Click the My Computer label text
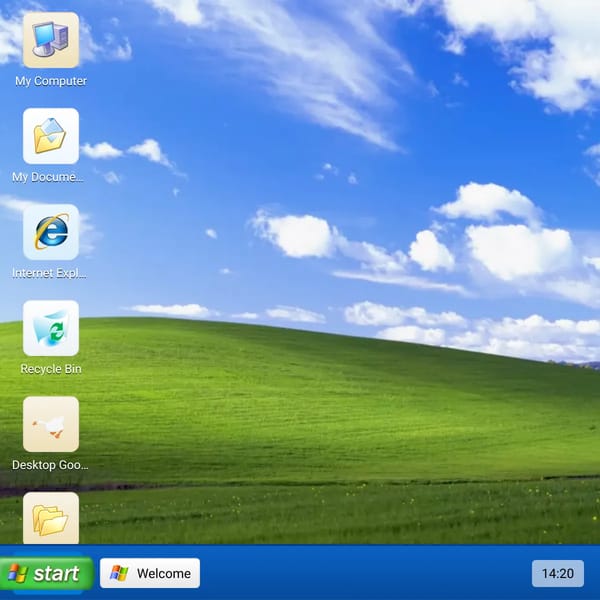600x600 pixels. click(x=51, y=81)
